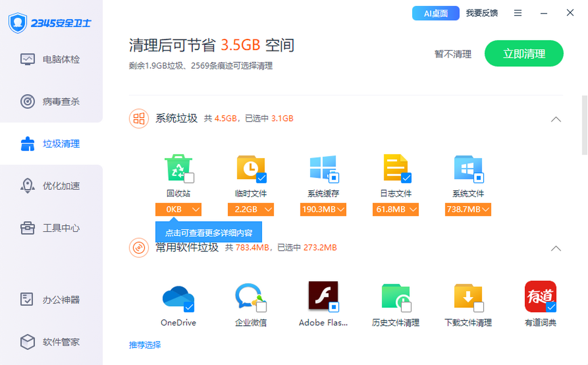Click the 有道词典 red icon
Image resolution: width=588 pixels, height=365 pixels.
pyautogui.click(x=540, y=296)
